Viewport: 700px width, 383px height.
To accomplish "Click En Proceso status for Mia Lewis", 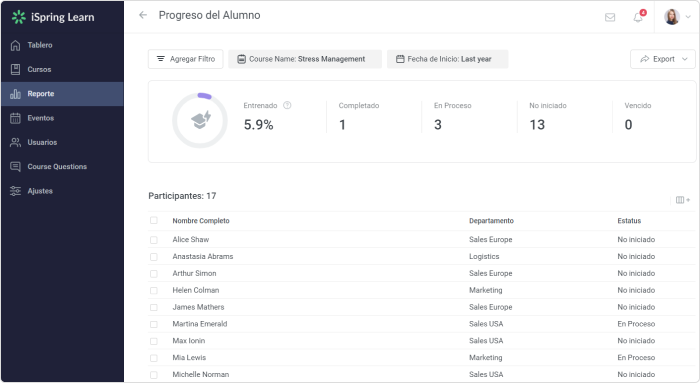I will (x=636, y=358).
